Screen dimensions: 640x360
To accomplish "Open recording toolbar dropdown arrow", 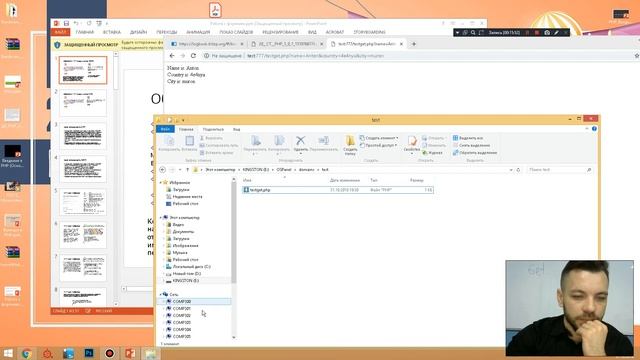I will pos(458,32).
